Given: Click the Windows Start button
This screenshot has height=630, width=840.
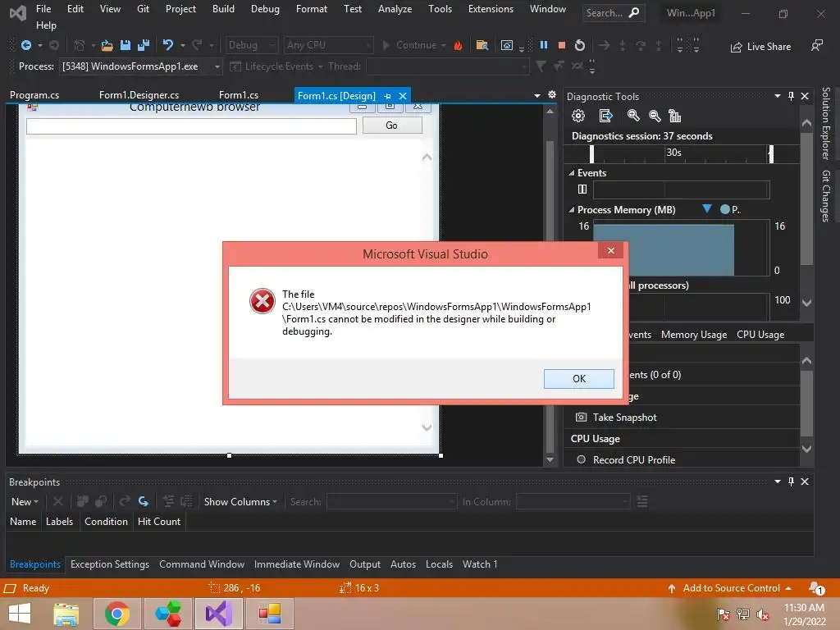Looking at the screenshot, I should [20, 614].
